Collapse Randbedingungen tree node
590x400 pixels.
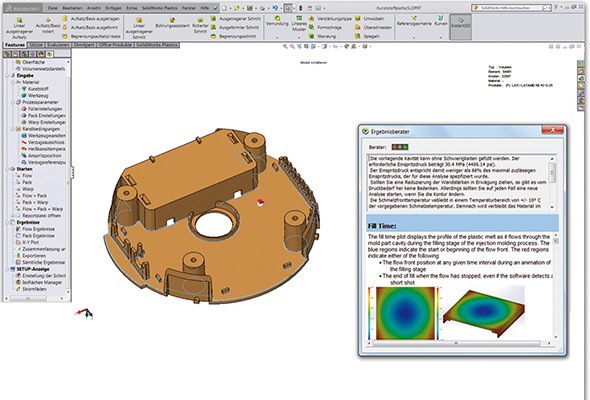coord(12,129)
